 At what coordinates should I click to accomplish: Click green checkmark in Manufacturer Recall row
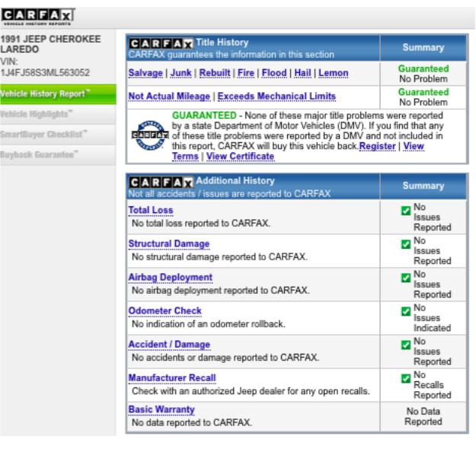point(406,378)
